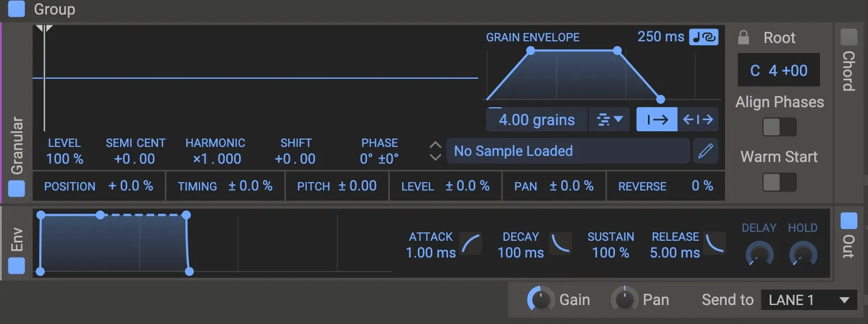The width and height of the screenshot is (868, 324).
Task: Select the forward grain direction arrow
Action: click(656, 119)
